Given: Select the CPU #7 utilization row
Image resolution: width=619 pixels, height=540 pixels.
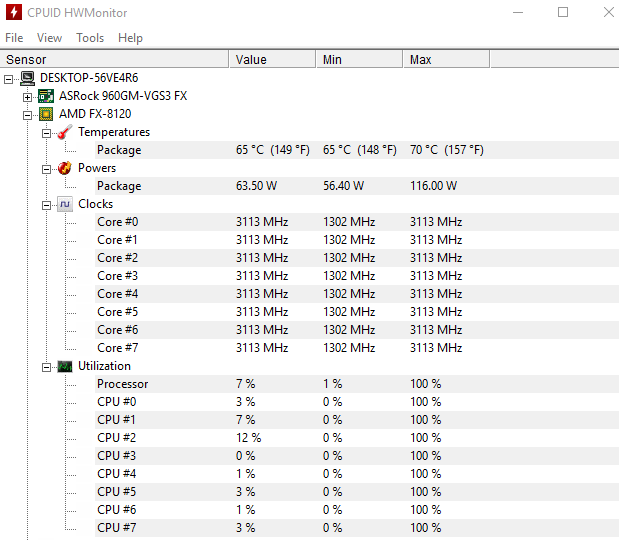Looking at the screenshot, I should pos(357,528).
